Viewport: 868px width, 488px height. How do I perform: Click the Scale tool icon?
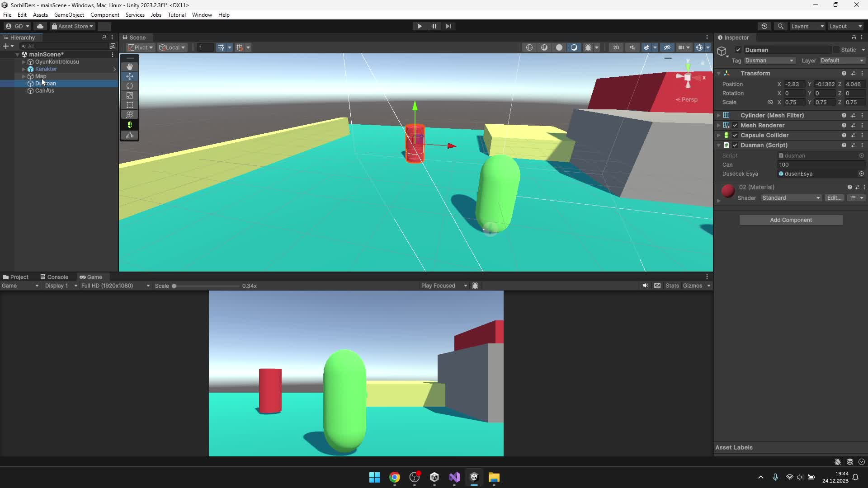coord(129,95)
